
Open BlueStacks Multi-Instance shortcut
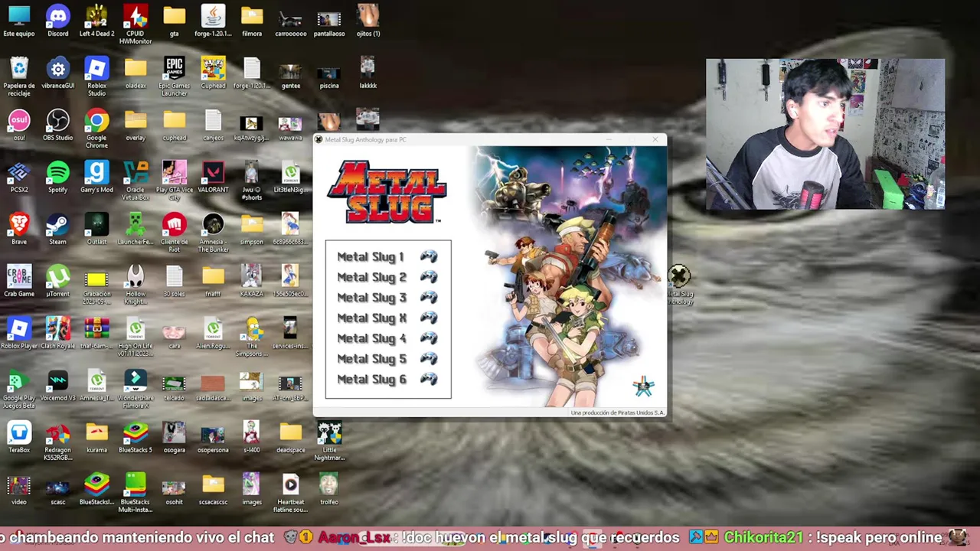136,493
